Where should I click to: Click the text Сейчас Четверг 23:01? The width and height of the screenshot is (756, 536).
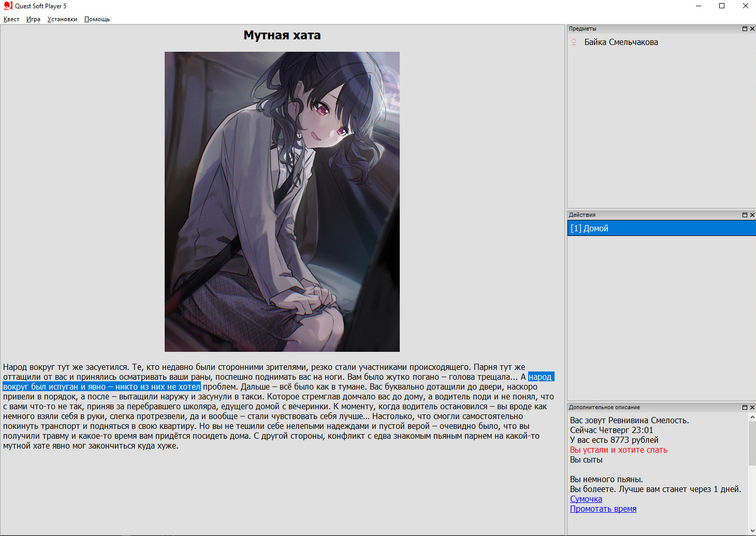point(612,430)
